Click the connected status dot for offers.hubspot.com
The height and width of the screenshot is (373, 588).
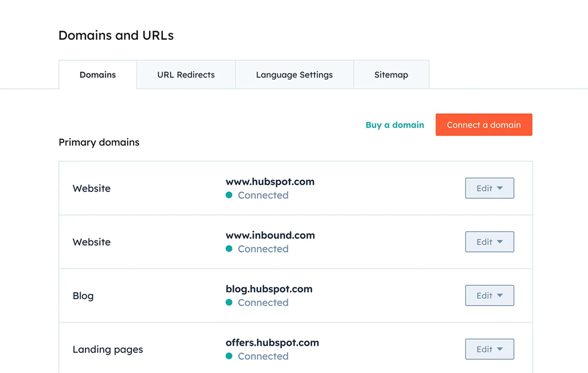(229, 356)
